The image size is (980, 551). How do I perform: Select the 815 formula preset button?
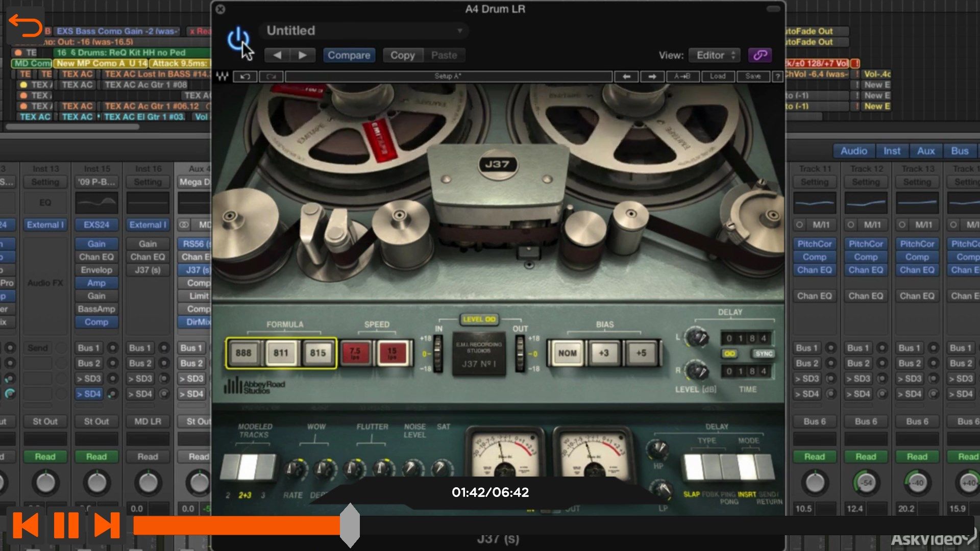[x=316, y=353]
